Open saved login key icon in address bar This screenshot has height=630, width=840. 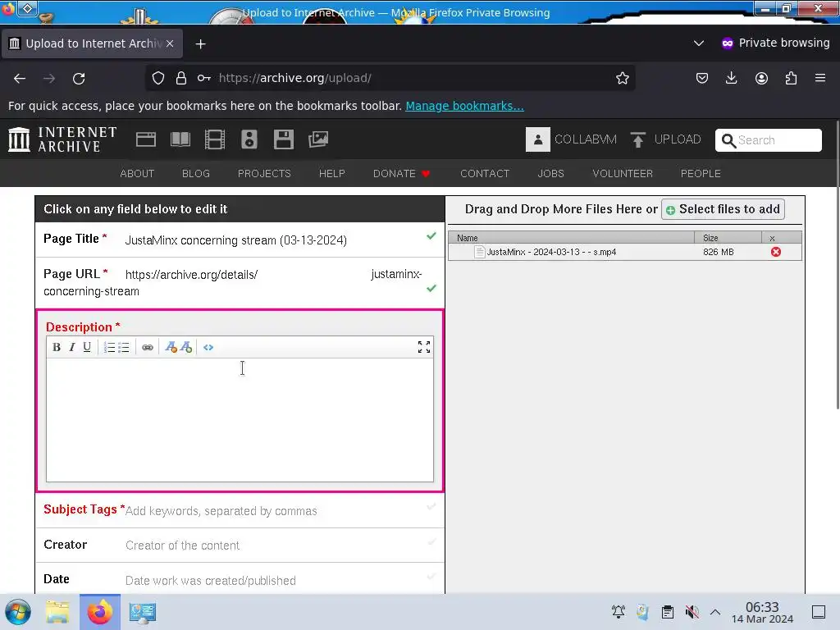(203, 78)
